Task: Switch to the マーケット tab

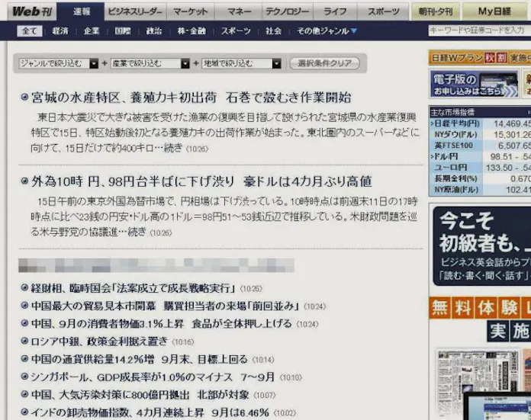Action: tap(190, 11)
